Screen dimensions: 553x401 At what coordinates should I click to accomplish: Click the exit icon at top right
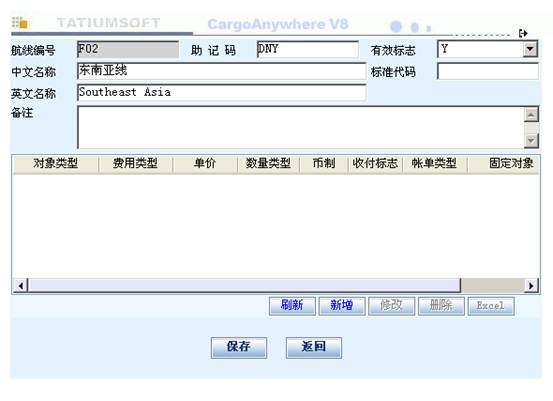[523, 33]
